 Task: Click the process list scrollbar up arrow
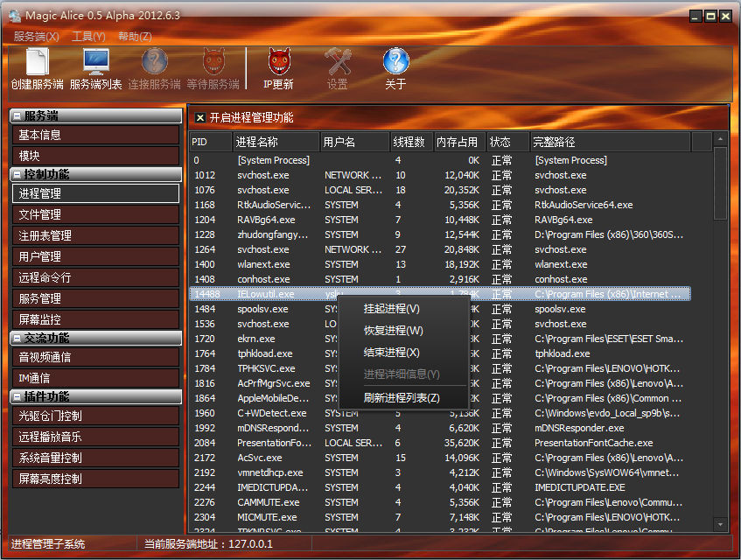[x=720, y=139]
